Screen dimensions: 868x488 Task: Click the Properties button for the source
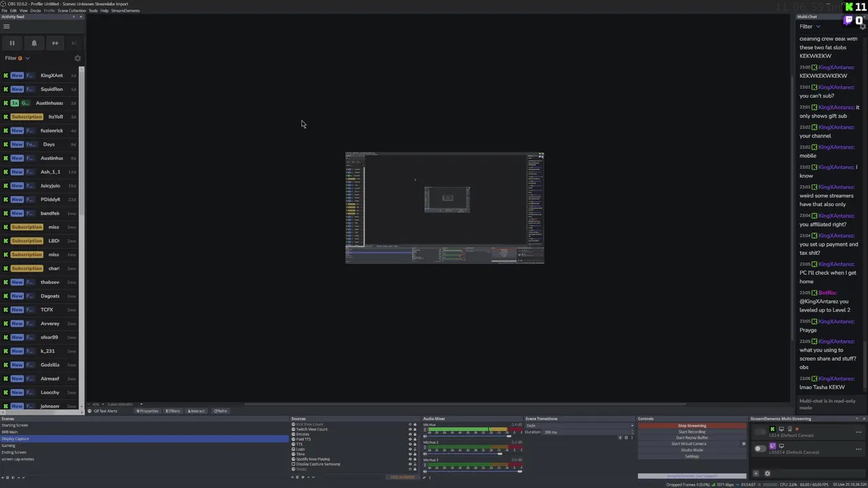coord(147,411)
